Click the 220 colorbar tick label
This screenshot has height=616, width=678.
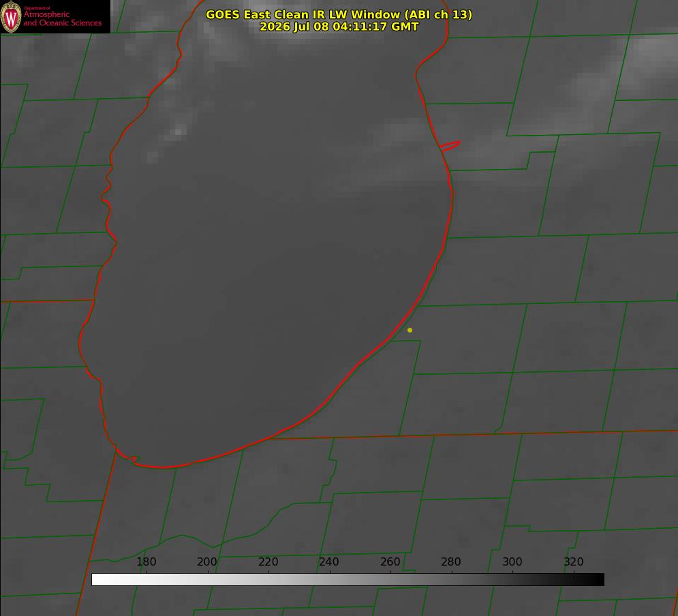tap(268, 561)
